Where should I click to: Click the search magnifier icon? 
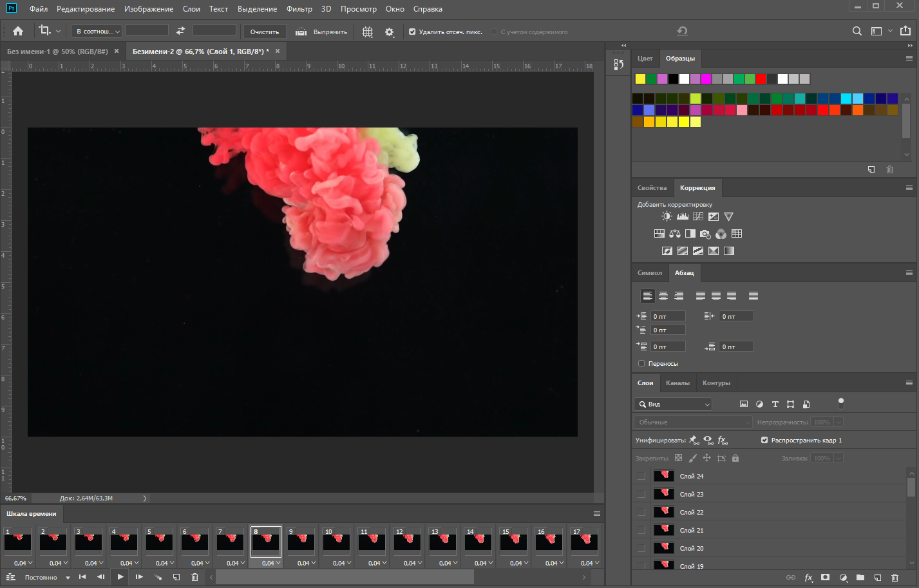tap(857, 31)
